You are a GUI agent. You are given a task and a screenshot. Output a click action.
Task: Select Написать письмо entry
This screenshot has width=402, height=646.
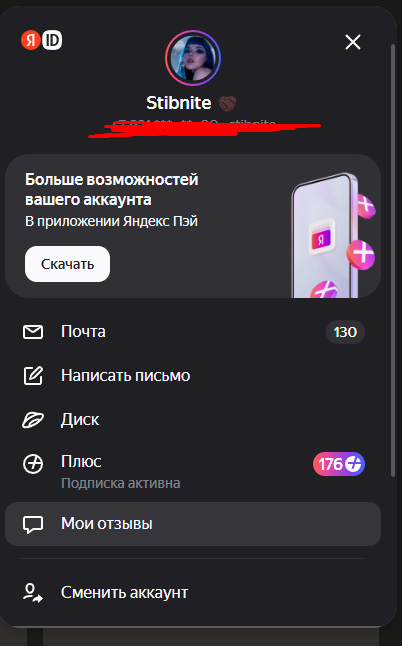click(x=193, y=375)
